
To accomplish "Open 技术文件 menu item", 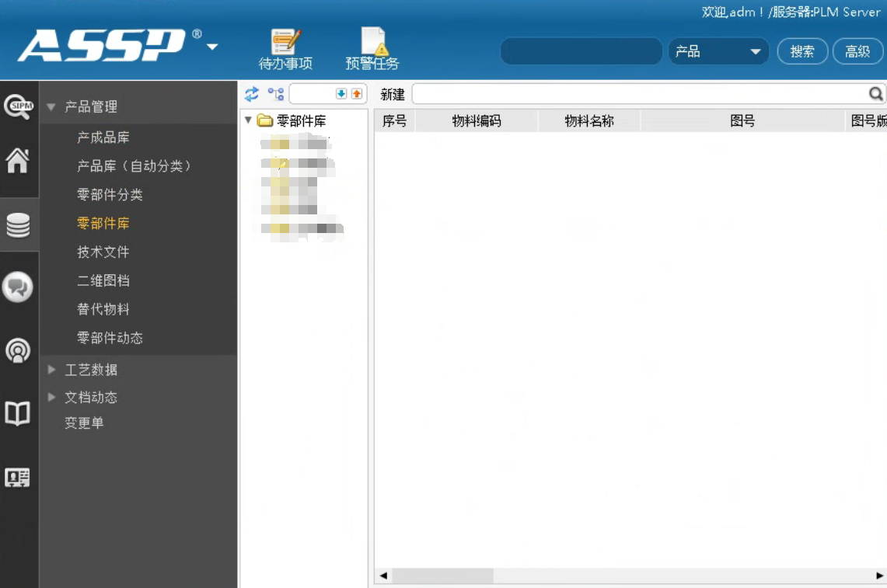I will tap(103, 252).
